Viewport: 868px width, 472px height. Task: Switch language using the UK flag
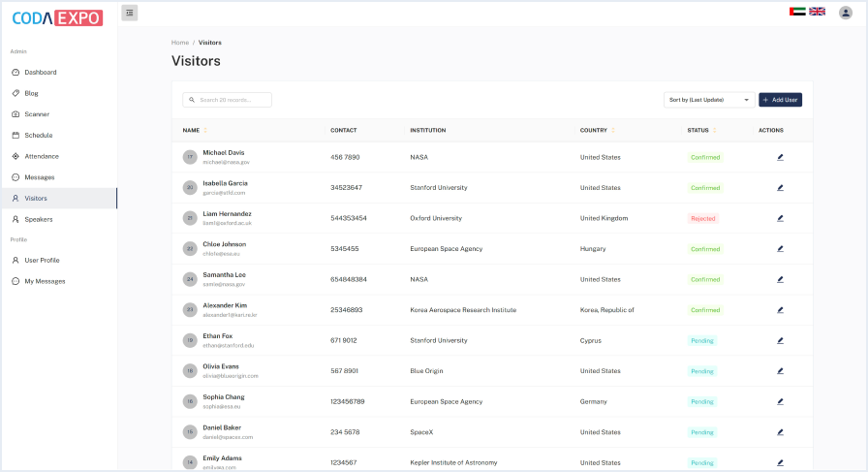(x=817, y=12)
